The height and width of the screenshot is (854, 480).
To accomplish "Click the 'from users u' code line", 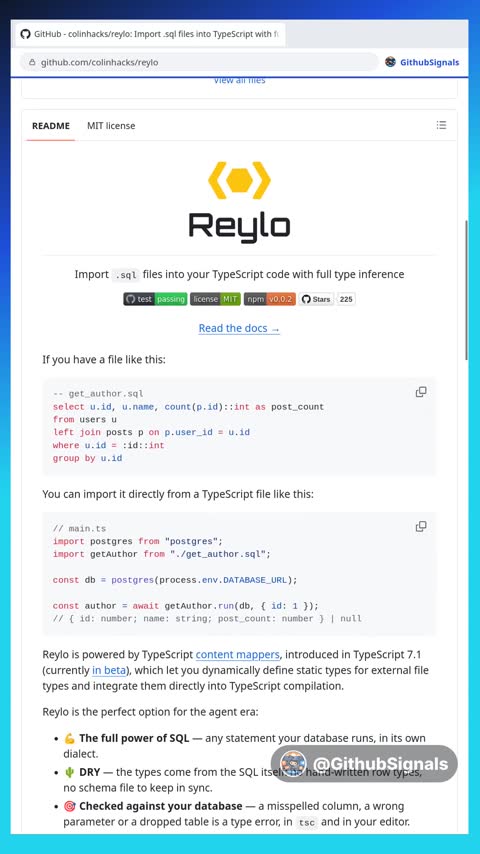I will (84, 420).
